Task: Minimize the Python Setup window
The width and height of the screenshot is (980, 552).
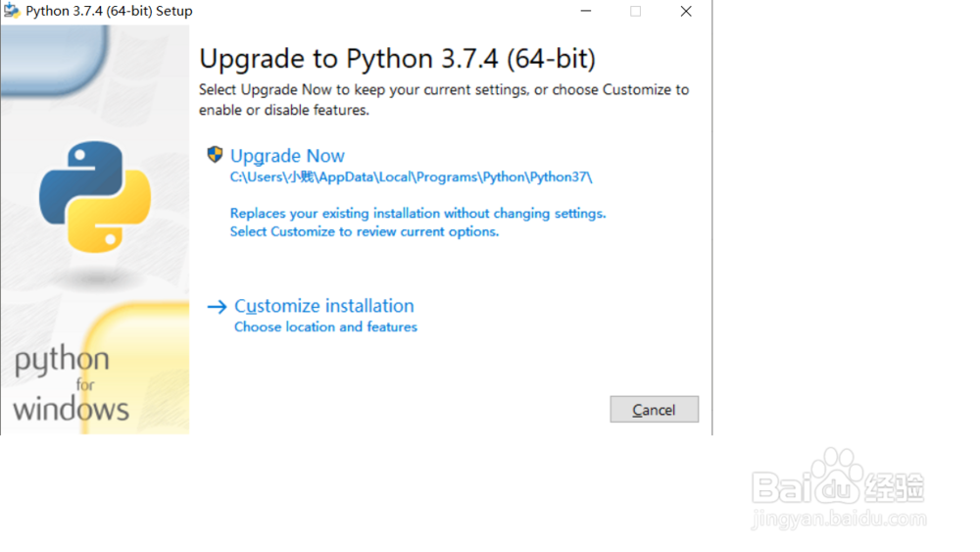Action: coord(586,11)
